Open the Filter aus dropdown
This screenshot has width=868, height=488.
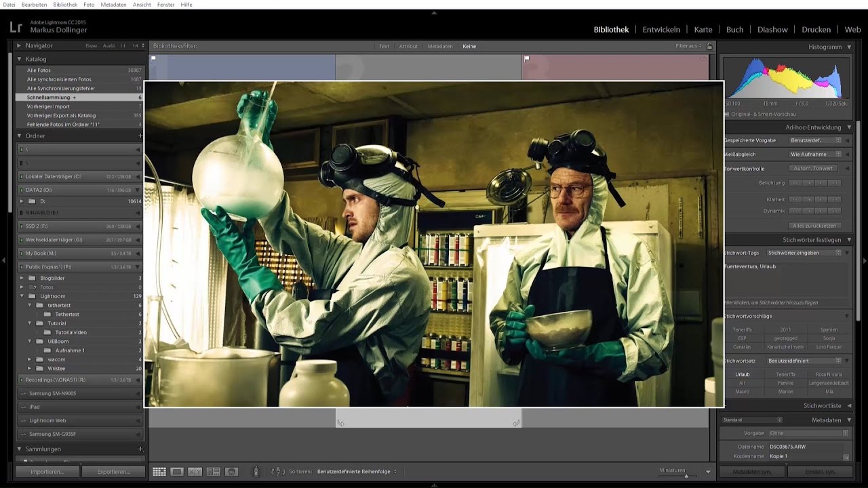point(688,46)
